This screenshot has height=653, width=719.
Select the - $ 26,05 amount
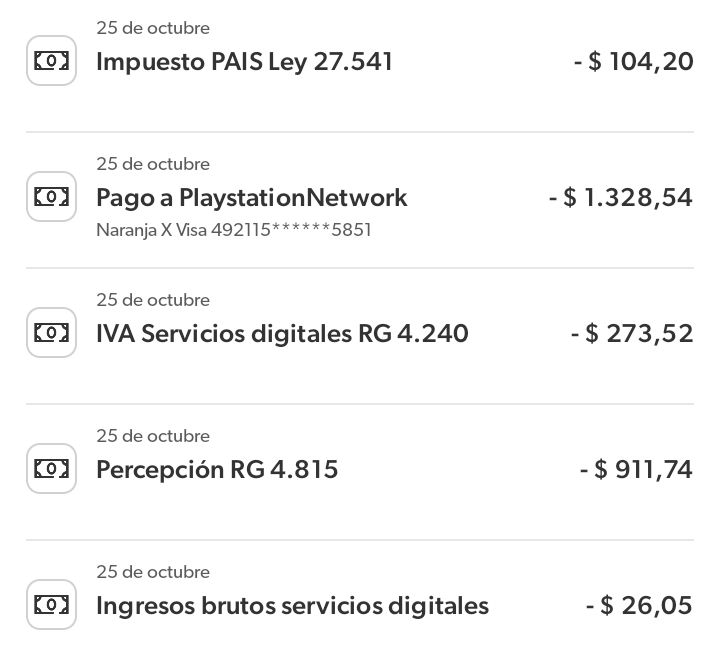pyautogui.click(x=639, y=605)
